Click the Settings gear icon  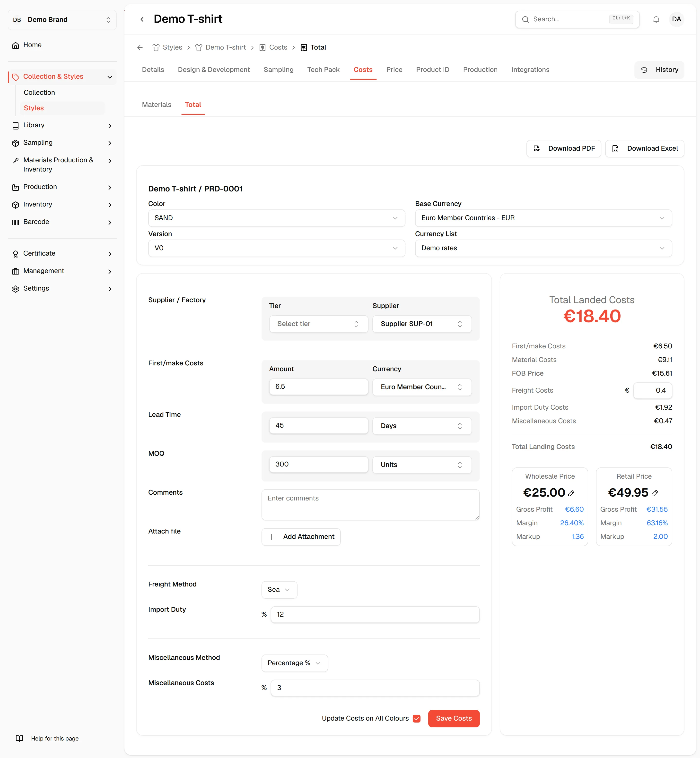click(16, 289)
